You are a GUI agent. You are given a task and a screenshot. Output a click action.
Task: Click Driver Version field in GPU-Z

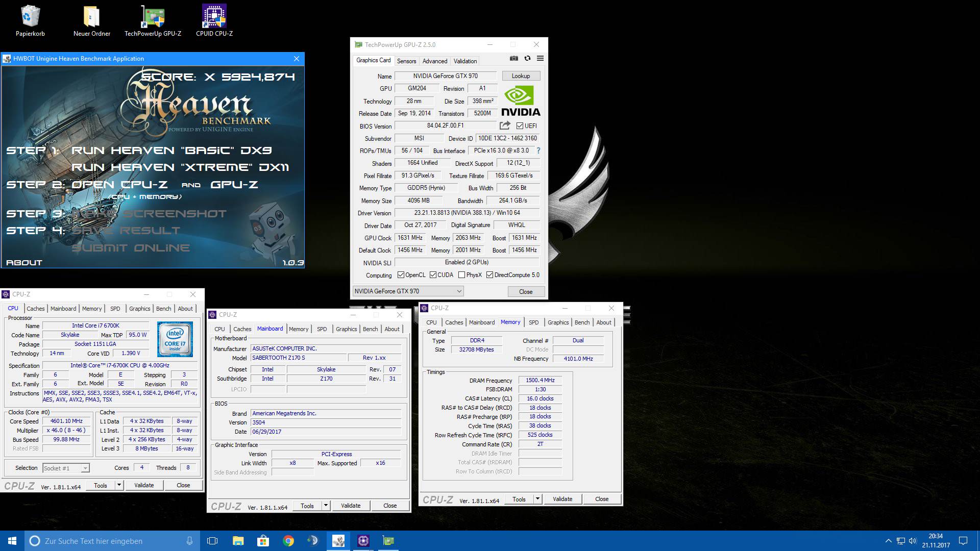[467, 213]
